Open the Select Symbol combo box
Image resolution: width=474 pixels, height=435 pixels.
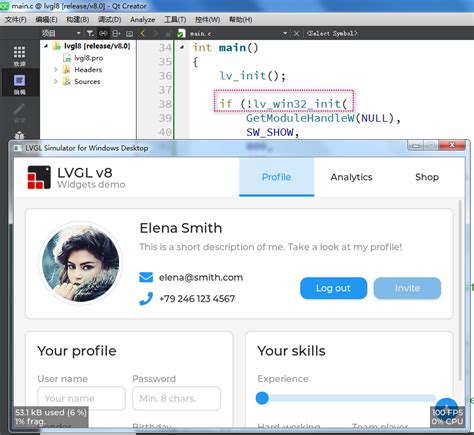(x=332, y=33)
